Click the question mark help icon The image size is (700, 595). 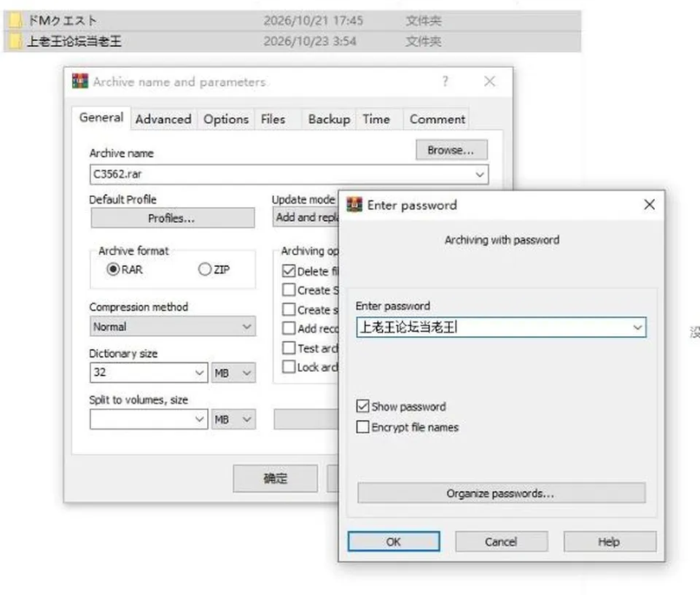[445, 81]
